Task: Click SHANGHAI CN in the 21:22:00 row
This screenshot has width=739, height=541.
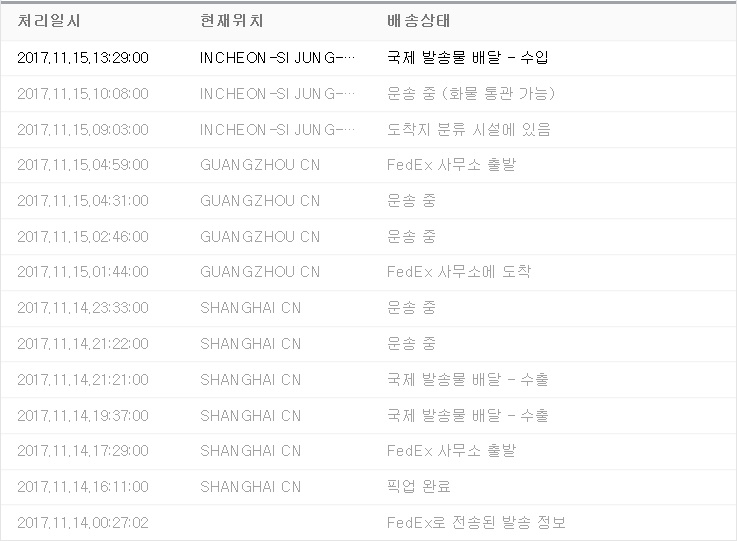Action: click(250, 344)
